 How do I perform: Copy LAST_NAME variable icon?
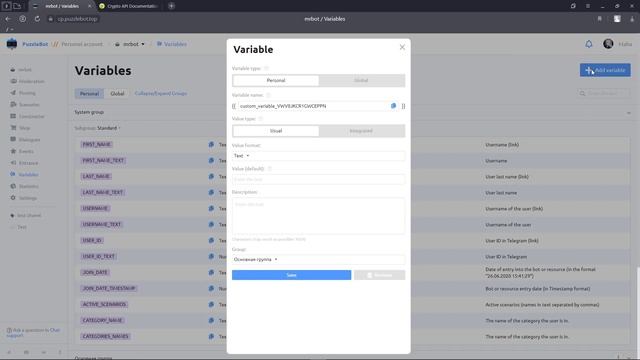point(211,176)
